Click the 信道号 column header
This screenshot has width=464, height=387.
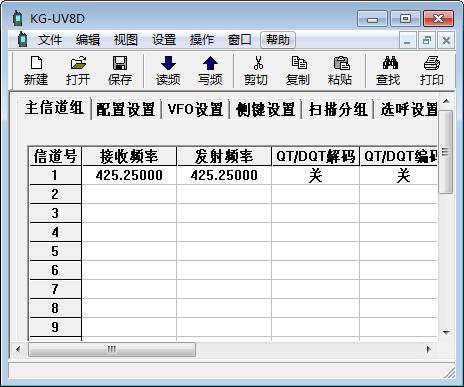(55, 156)
